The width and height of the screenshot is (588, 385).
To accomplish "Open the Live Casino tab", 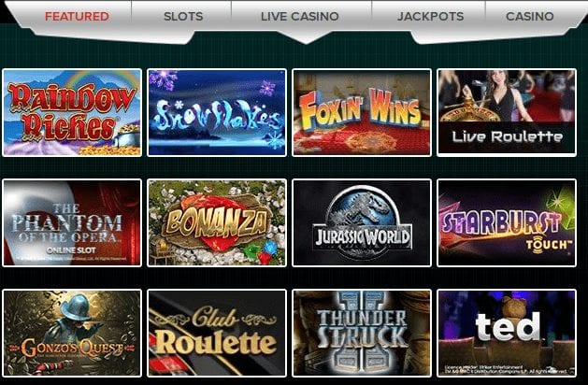I will 300,17.
